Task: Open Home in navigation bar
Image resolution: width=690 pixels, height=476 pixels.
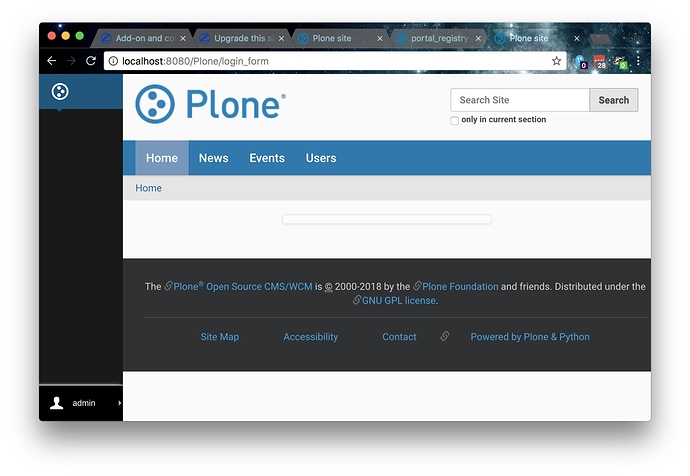Action: pos(162,158)
